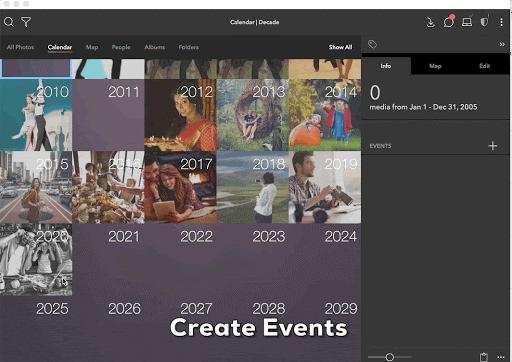This screenshot has width=512, height=362.
Task: Collapse the side panel with double chevron
Action: click(502, 44)
